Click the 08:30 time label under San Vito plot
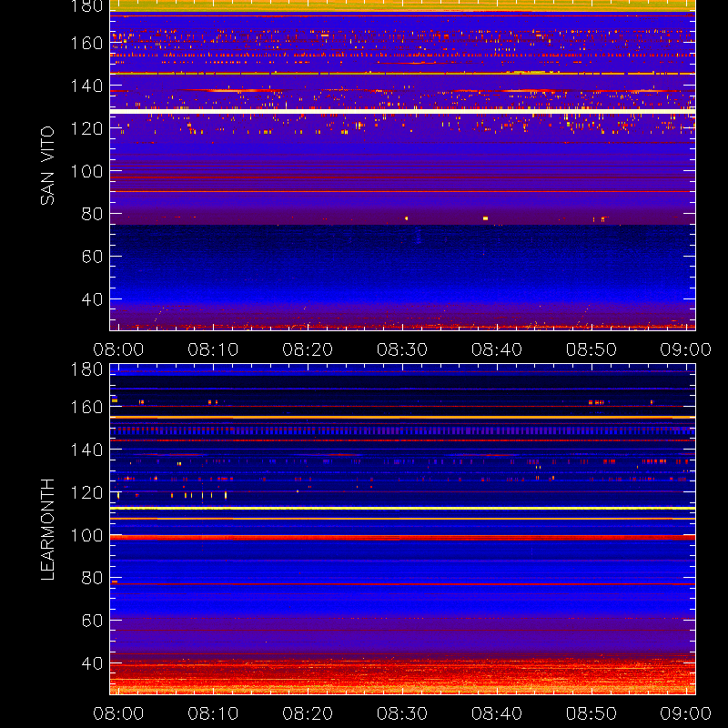The image size is (728, 728). (x=402, y=349)
